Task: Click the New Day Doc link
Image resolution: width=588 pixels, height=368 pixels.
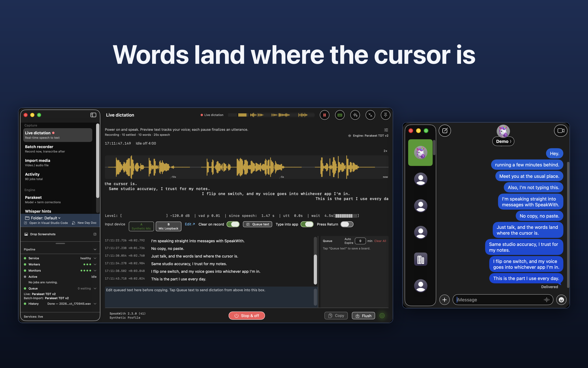Action: [x=87, y=223]
